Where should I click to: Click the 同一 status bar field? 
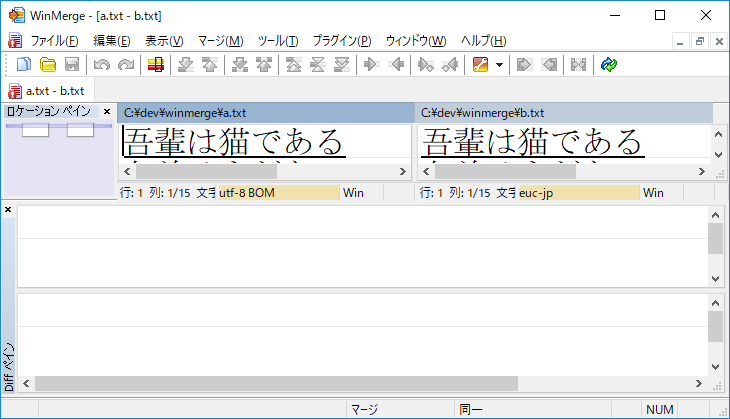(x=533, y=410)
